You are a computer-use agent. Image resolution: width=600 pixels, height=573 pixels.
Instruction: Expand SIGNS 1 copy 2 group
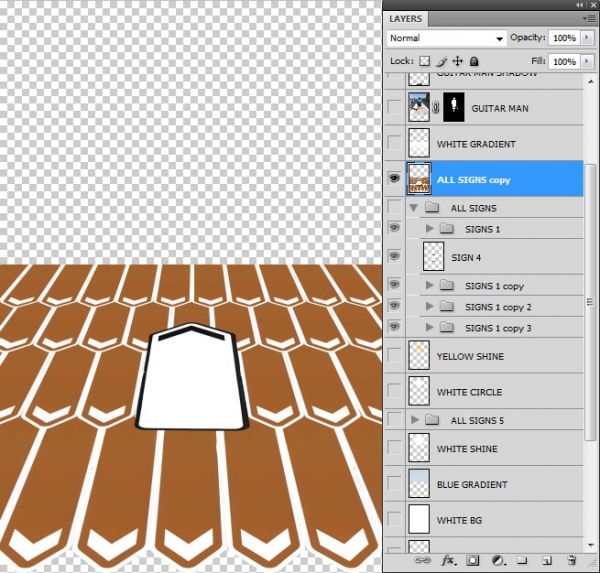coord(430,306)
